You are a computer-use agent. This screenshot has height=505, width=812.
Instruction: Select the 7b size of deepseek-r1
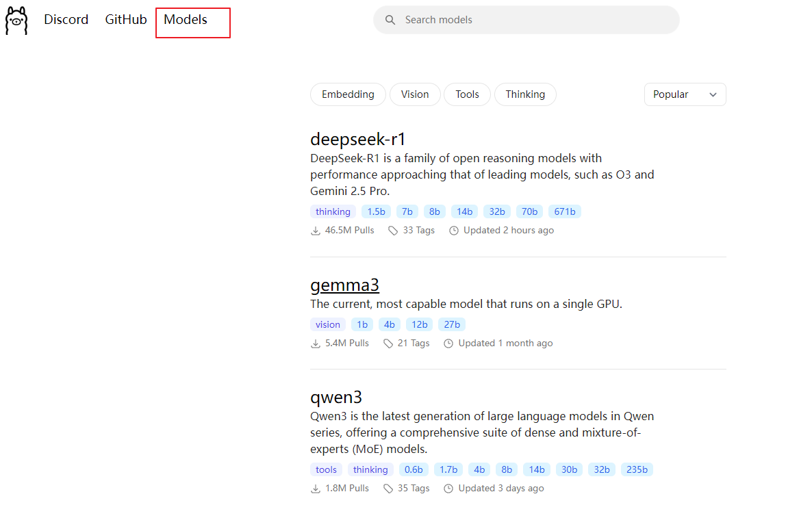pos(407,211)
